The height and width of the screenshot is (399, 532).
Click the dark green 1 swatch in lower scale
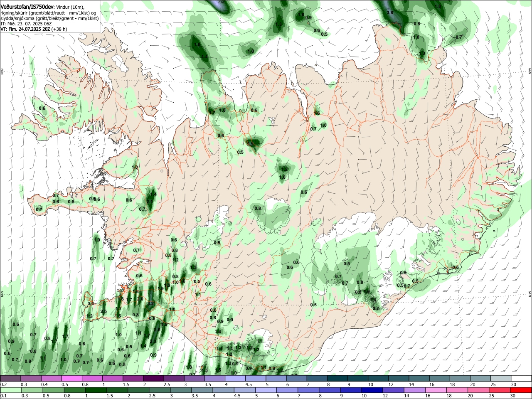coord(96,390)
